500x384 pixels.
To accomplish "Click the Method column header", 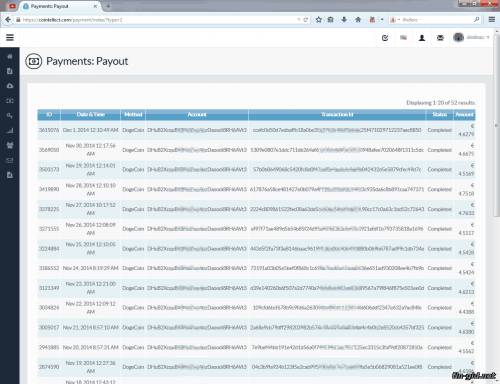I will (x=133, y=115).
